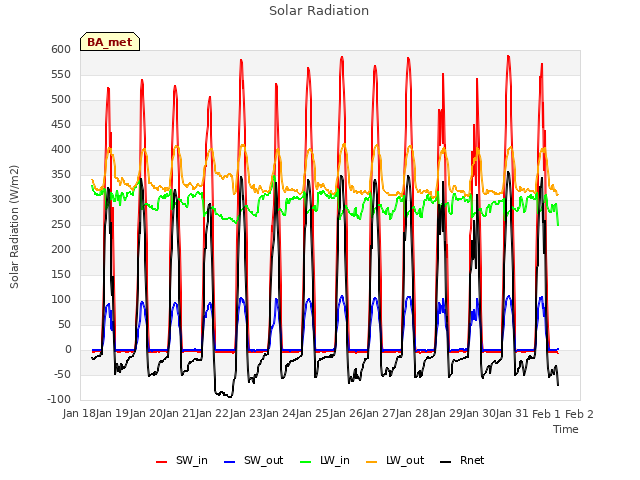The width and height of the screenshot is (640, 480).
Task: Toggle the LW_in legend label
Action: 335,461
